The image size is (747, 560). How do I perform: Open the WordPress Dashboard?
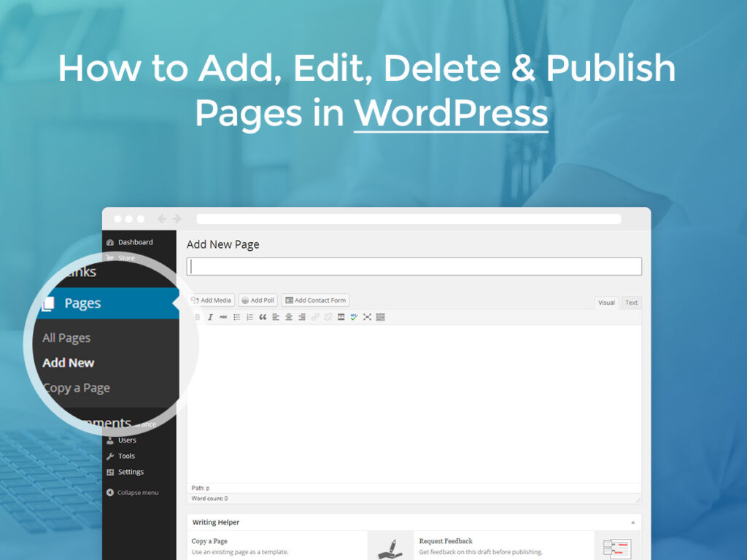tap(135, 241)
